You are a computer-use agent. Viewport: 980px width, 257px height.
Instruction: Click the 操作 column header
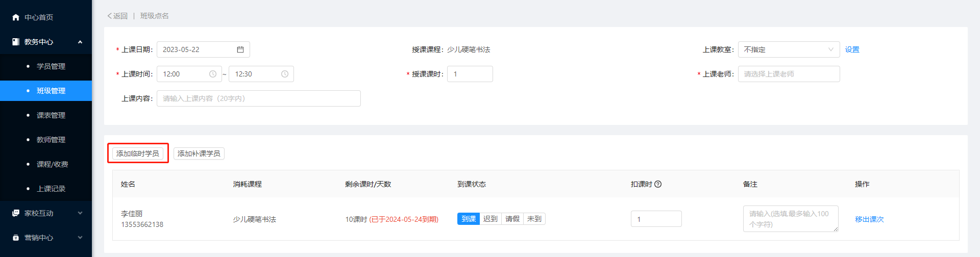pyautogui.click(x=862, y=184)
